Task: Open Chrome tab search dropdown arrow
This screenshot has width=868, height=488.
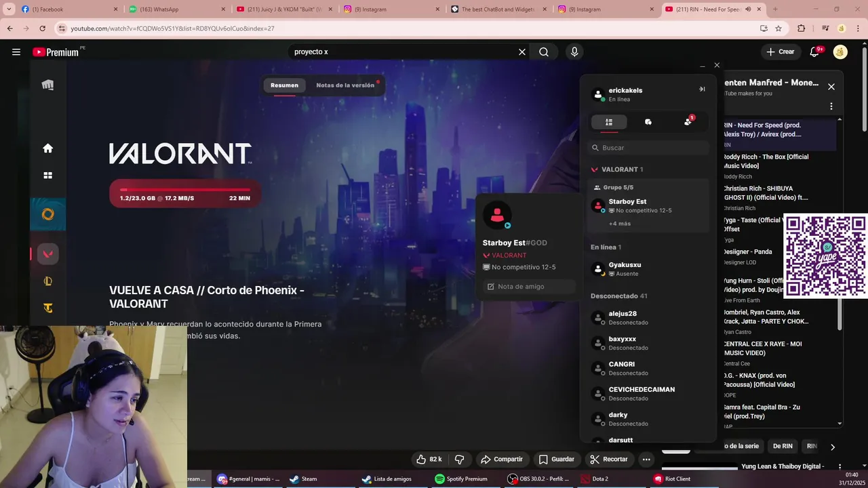Action: [x=9, y=9]
